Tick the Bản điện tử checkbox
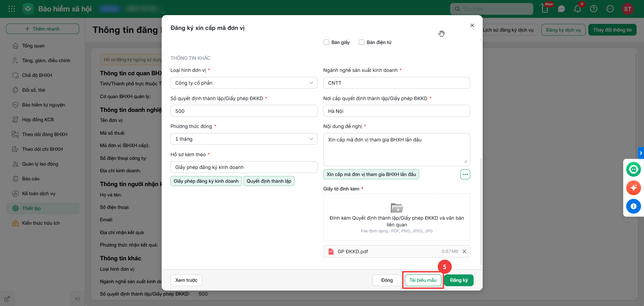Viewport: 644px width, 306px height. pyautogui.click(x=362, y=42)
